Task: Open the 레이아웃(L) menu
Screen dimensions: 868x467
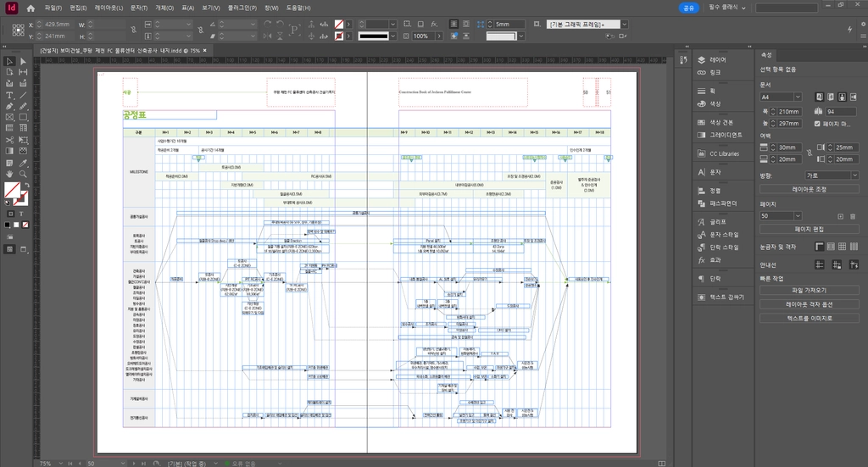Action: (109, 8)
